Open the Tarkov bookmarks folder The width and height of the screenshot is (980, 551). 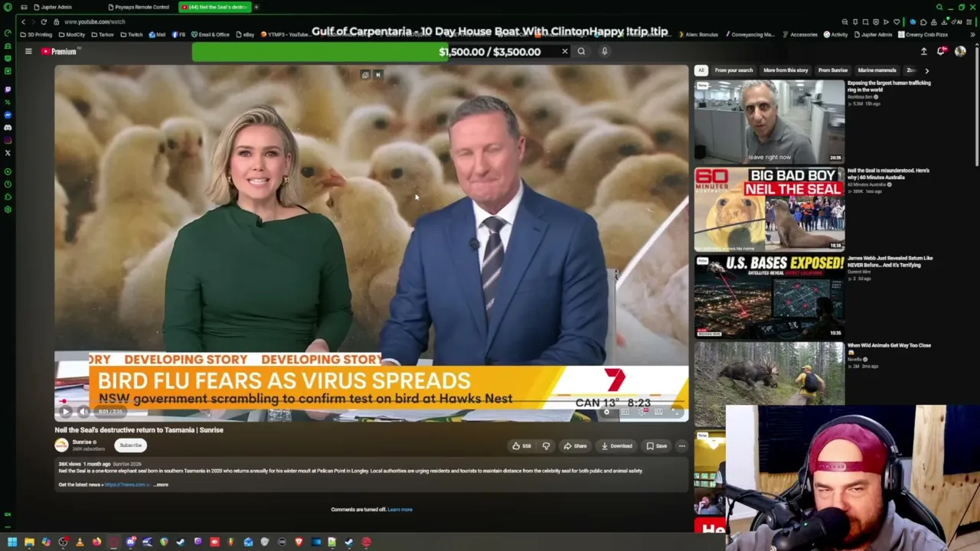tap(104, 34)
